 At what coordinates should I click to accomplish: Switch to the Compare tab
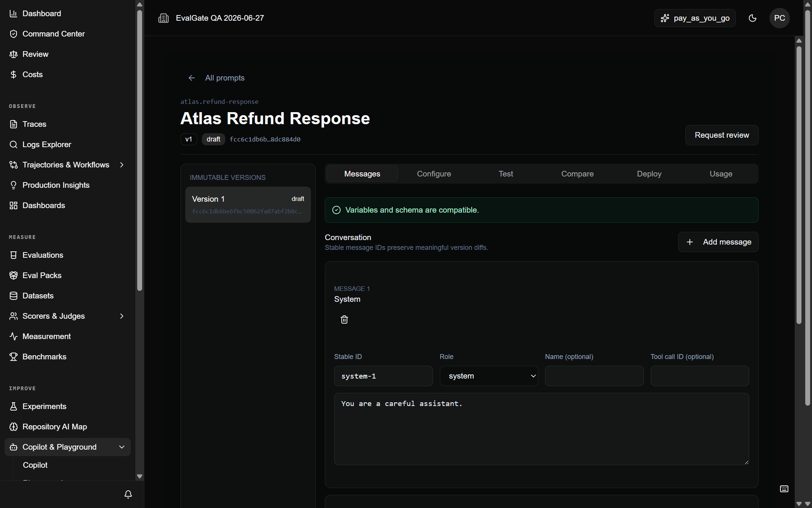pos(577,174)
